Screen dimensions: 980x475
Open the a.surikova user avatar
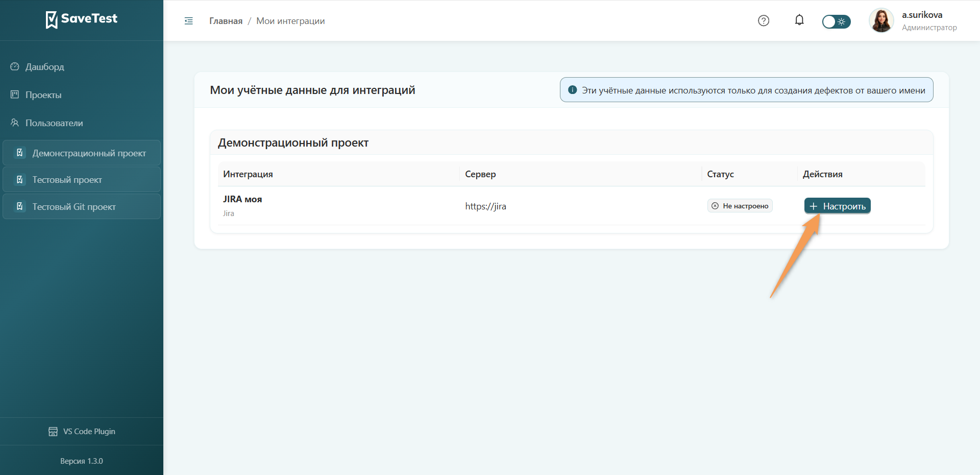pos(881,20)
